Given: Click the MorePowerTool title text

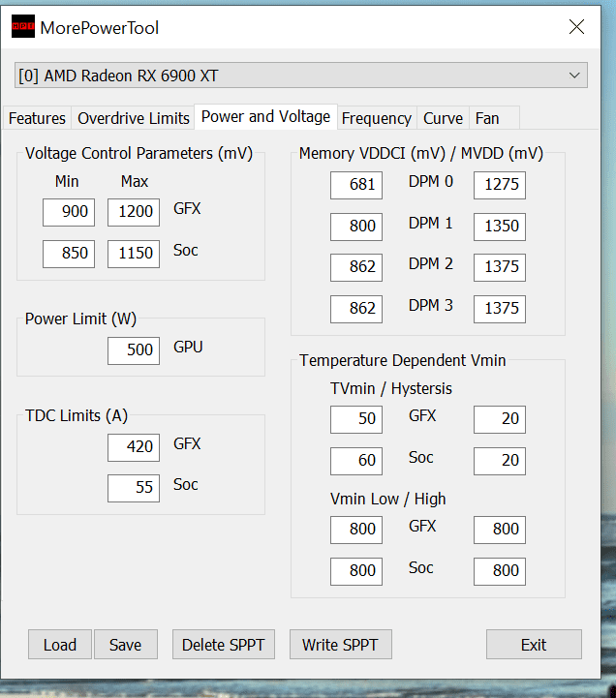Looking at the screenshot, I should 100,28.
